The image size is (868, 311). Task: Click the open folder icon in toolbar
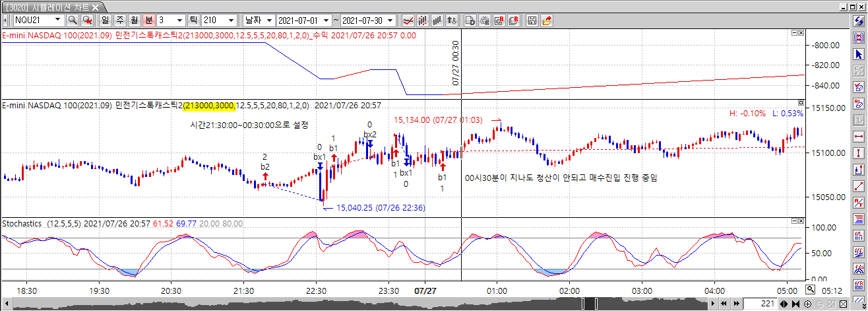point(546,20)
